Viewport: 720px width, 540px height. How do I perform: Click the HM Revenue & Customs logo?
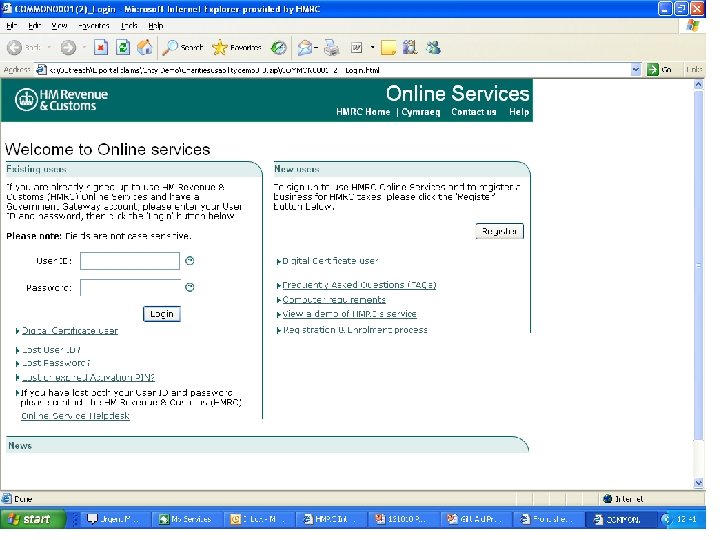click(x=62, y=100)
